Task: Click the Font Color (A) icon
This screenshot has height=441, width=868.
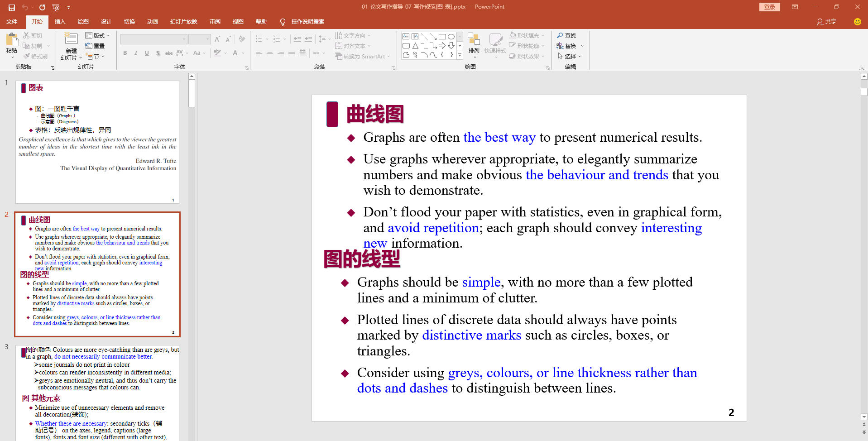Action: coord(235,53)
